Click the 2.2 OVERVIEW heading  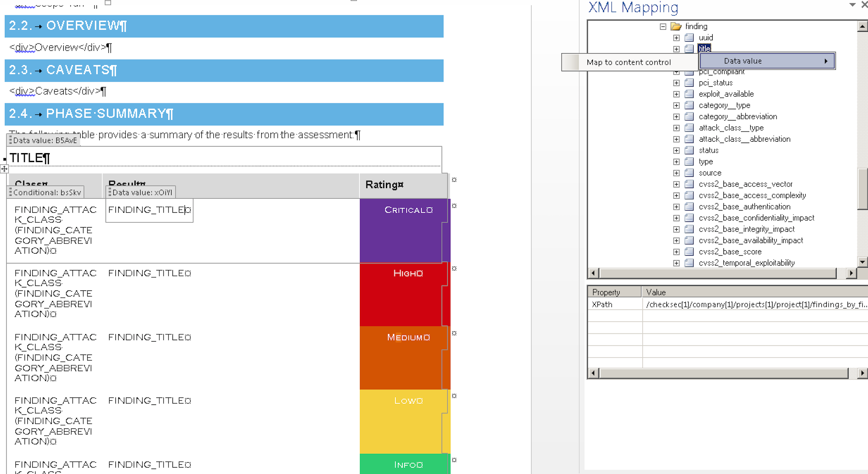click(224, 26)
